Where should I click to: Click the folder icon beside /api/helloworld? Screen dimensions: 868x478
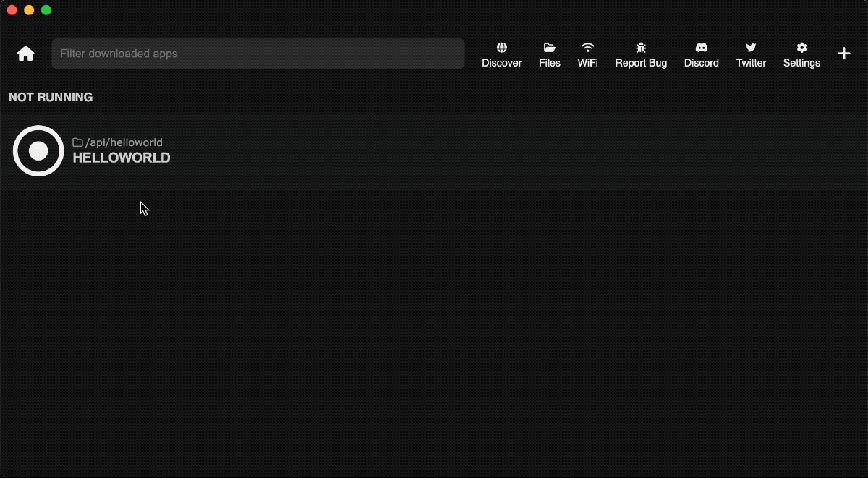tap(76, 142)
